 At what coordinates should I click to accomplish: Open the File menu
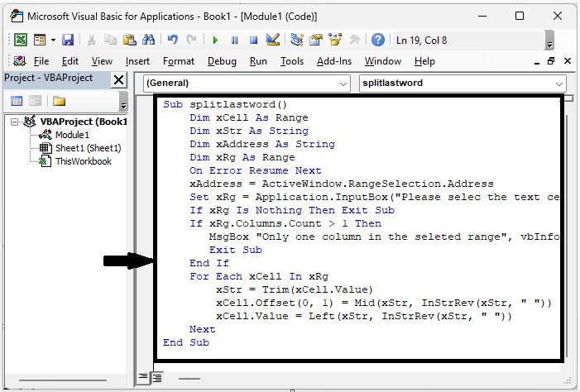[41, 61]
